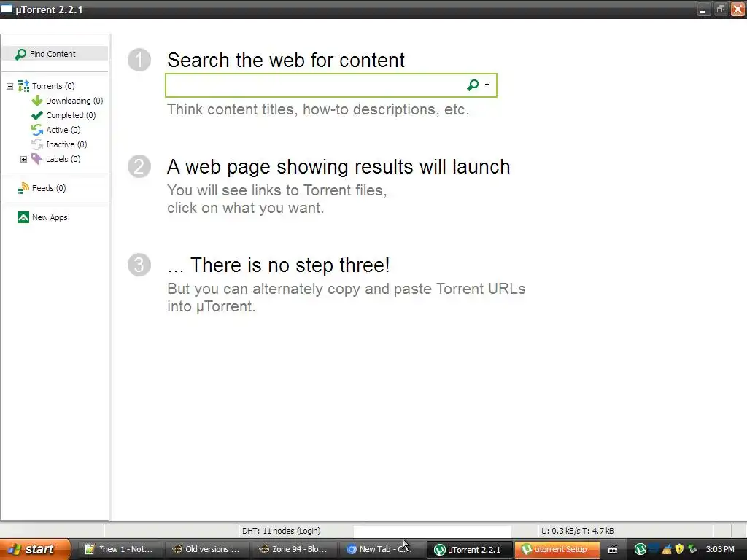
Task: Click µTorrent 2.2.1 taskbar button
Action: click(469, 550)
